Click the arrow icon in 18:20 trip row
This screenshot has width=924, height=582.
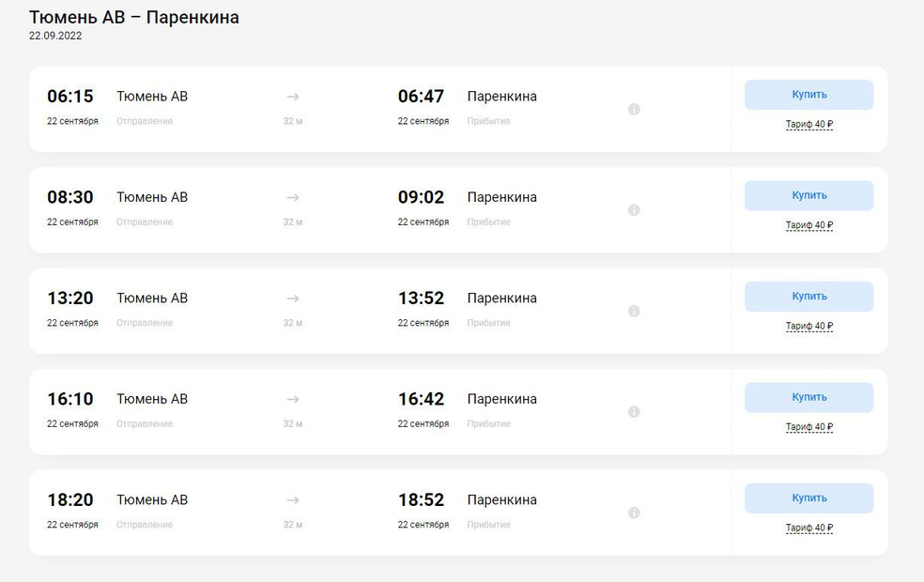coord(293,499)
